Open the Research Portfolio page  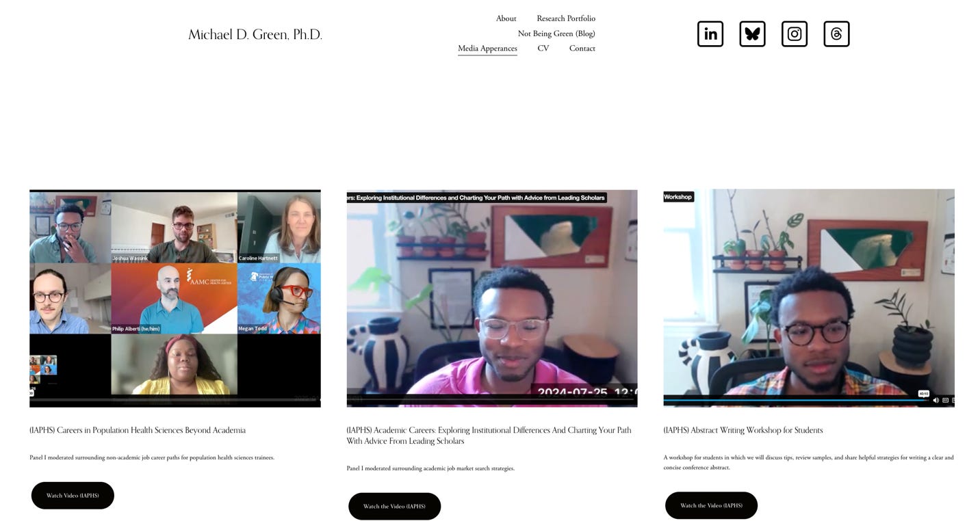566,18
